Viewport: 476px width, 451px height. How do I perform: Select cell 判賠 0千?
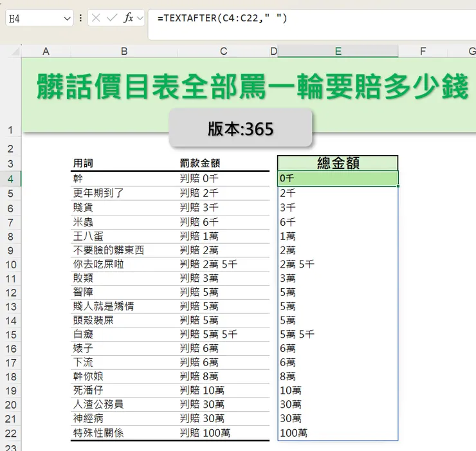pos(224,179)
